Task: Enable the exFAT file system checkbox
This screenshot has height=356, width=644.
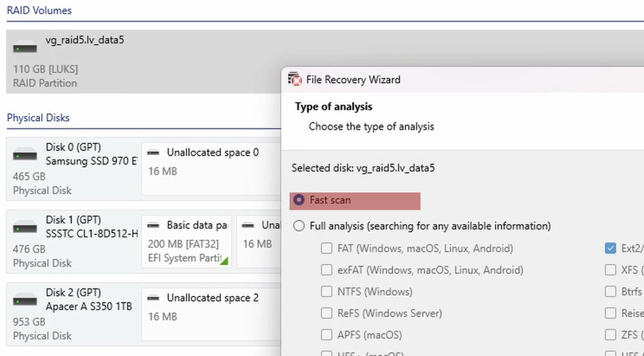Action: pos(326,271)
